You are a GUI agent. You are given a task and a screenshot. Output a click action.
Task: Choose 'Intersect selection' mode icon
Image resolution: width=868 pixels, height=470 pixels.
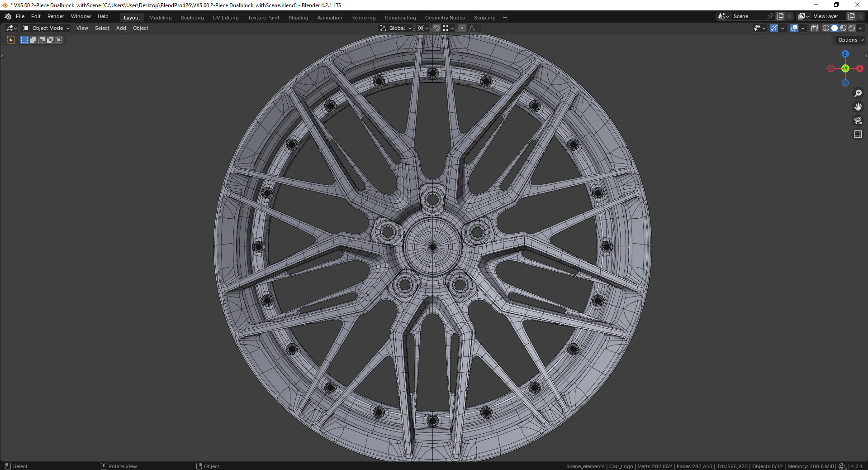(59, 40)
